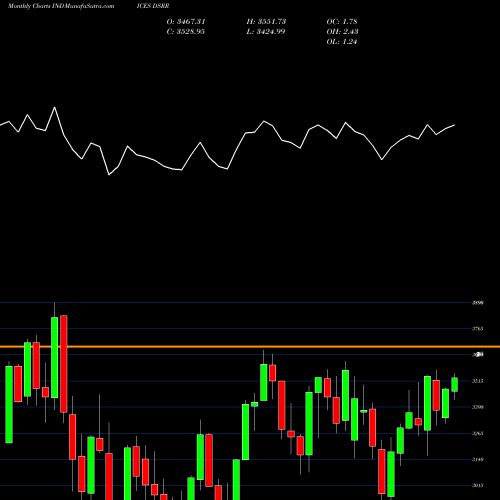Click the 3515 price axis label

pyautogui.click(x=478, y=381)
